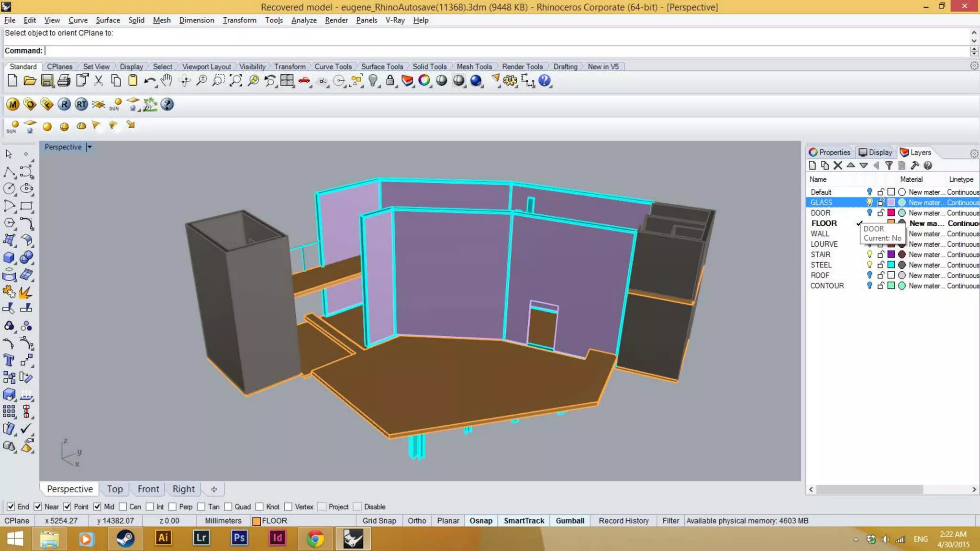
Task: Switch to the Curve Tools toolbar tab
Action: tap(333, 66)
